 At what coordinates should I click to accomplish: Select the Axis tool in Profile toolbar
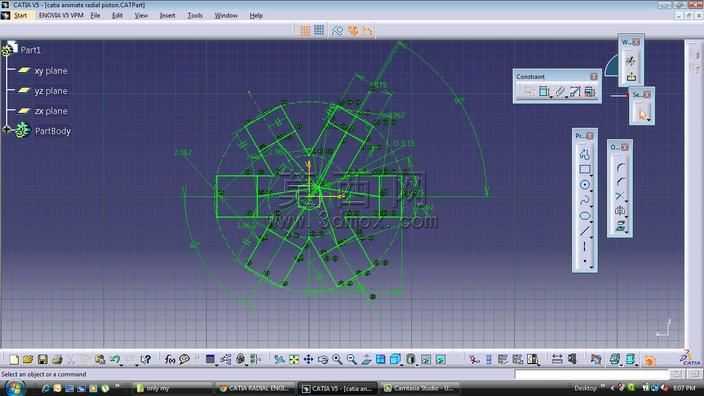click(584, 246)
